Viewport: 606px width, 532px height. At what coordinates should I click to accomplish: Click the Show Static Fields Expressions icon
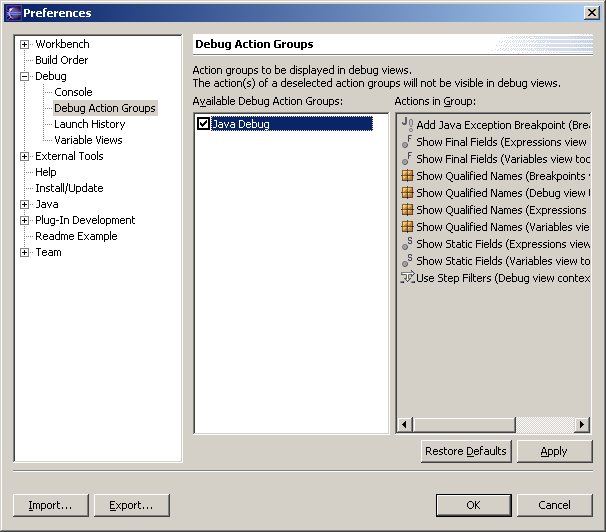pos(407,244)
